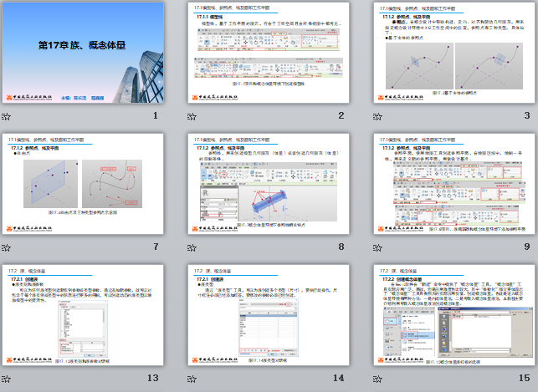Image resolution: width=538 pixels, height=392 pixels.
Task: Toggle the star below slide 13
Action: click(x=7, y=379)
